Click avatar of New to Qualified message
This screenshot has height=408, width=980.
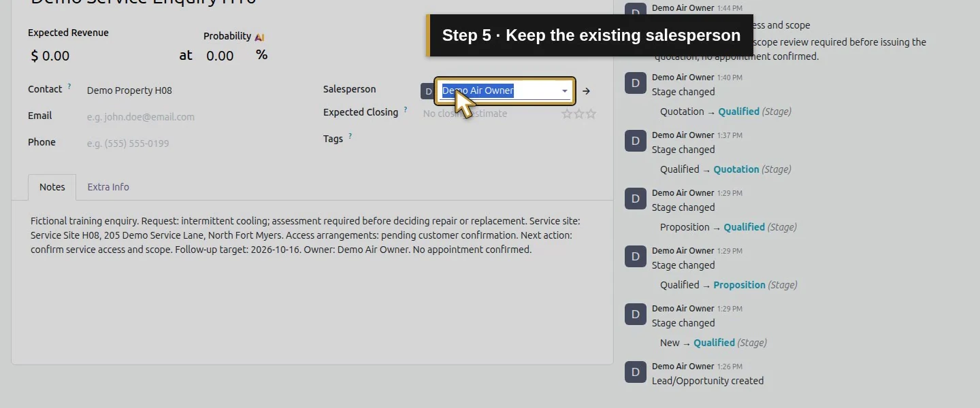(x=636, y=314)
